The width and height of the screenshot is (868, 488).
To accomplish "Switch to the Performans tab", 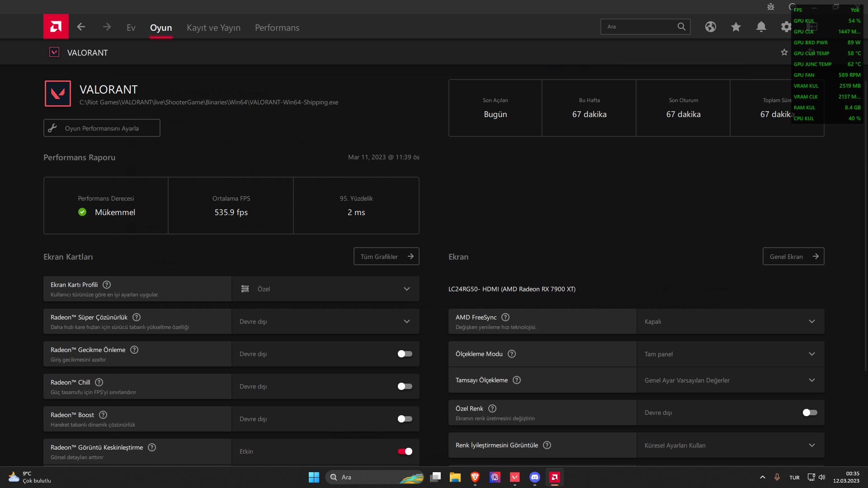I will (x=277, y=28).
